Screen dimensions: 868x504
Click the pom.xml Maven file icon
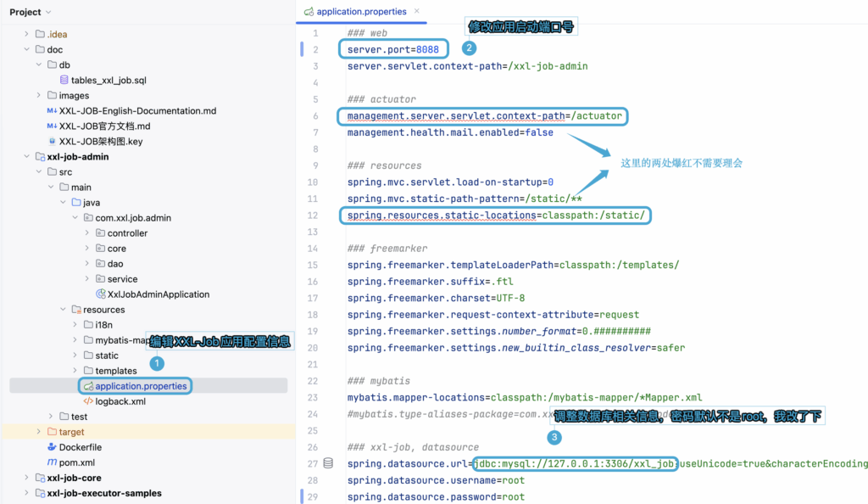[x=52, y=462]
